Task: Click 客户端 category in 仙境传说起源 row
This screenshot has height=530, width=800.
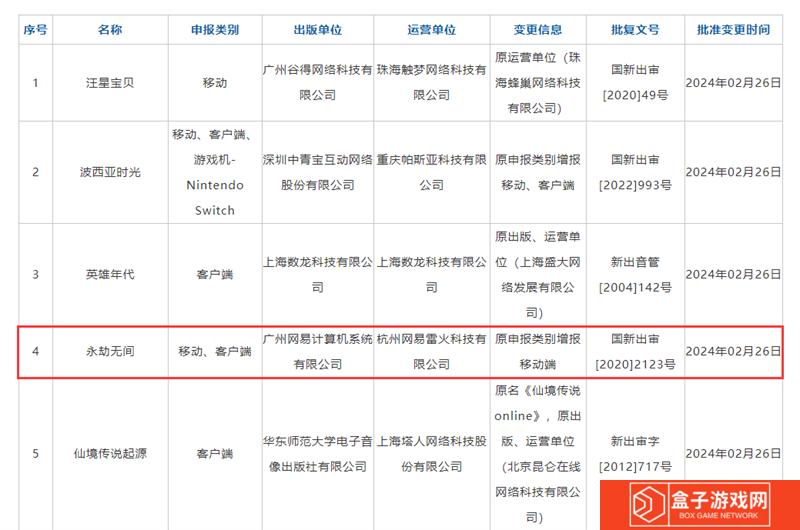Action: (x=215, y=453)
